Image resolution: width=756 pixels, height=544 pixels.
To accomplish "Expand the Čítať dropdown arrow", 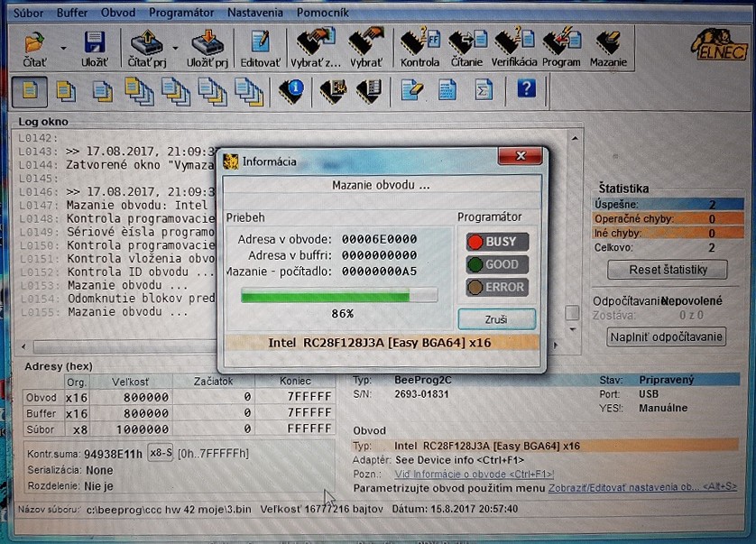I will pos(63,48).
